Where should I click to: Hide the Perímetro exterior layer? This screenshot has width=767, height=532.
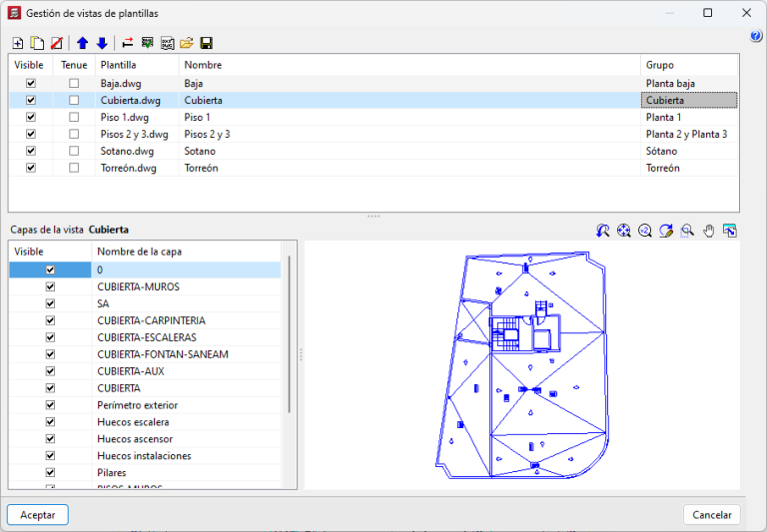pyautogui.click(x=50, y=405)
